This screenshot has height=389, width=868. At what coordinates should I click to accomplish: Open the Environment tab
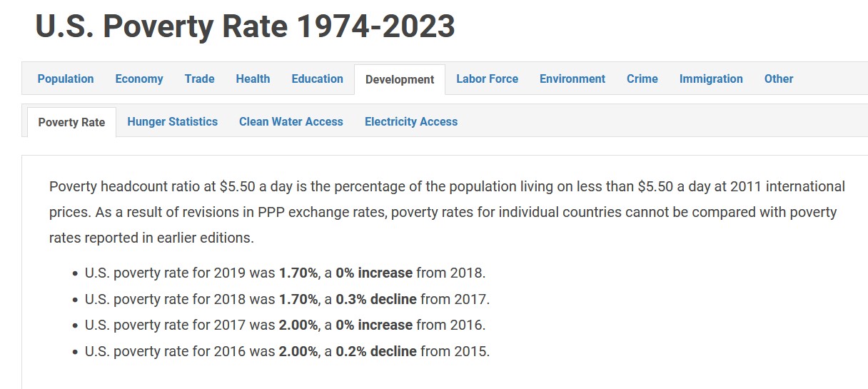click(x=572, y=79)
